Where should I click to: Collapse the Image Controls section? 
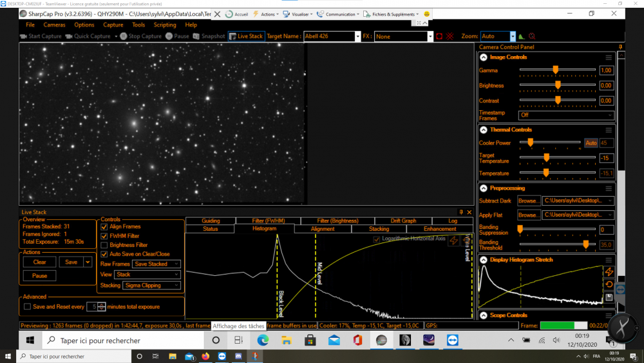(484, 57)
